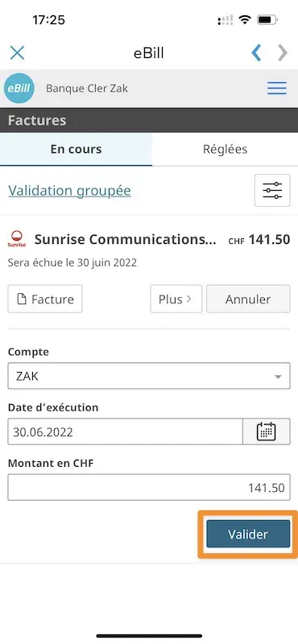The width and height of the screenshot is (298, 644).
Task: Tap the Sunrise Communications invoice title
Action: tap(126, 239)
